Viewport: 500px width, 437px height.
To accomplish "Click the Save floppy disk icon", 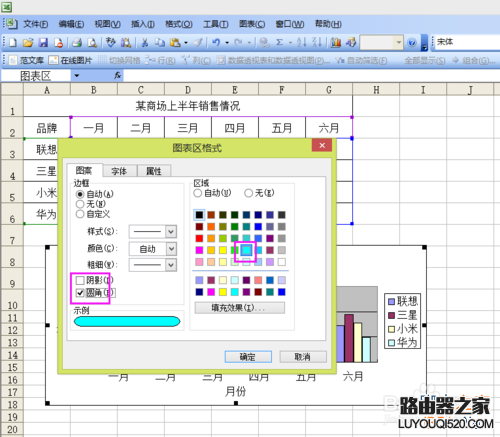I will pyautogui.click(x=43, y=43).
